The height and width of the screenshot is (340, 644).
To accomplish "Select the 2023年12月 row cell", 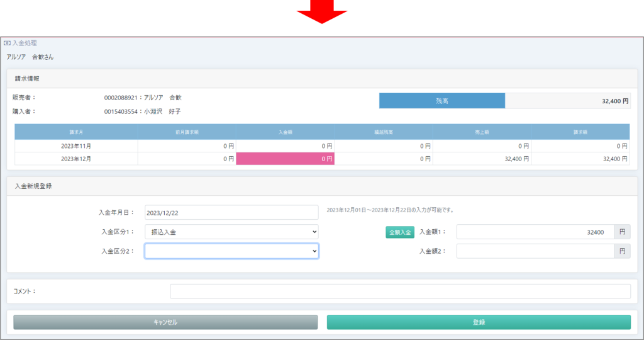I will [x=76, y=159].
